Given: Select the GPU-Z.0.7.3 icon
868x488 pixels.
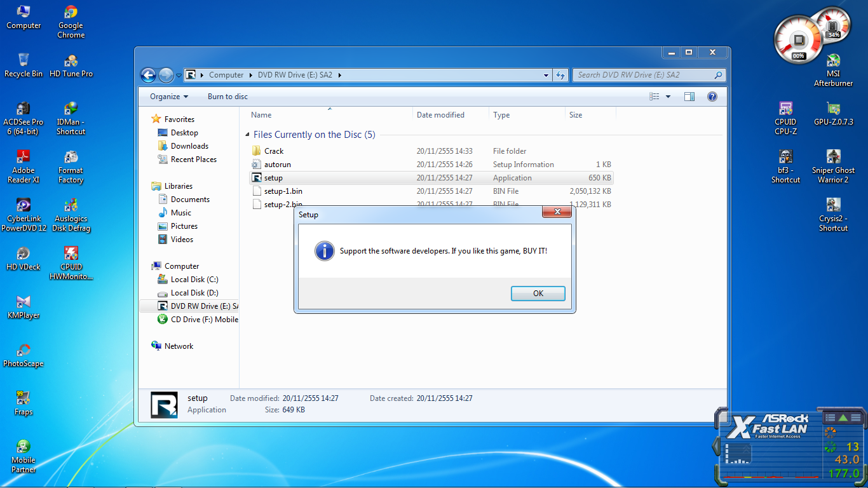Looking at the screenshot, I should point(834,113).
